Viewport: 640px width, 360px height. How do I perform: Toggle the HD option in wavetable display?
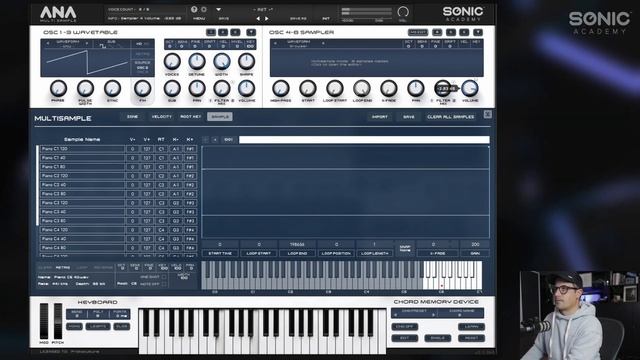tap(139, 44)
